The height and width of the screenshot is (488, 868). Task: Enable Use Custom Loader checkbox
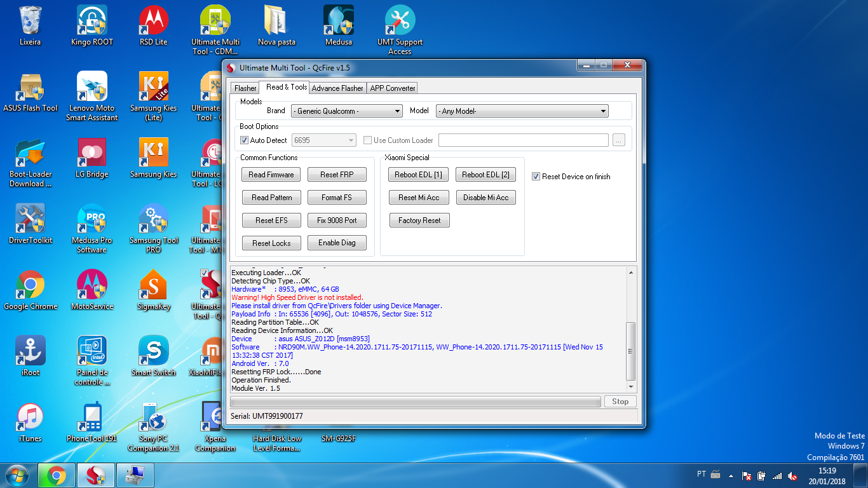[367, 140]
